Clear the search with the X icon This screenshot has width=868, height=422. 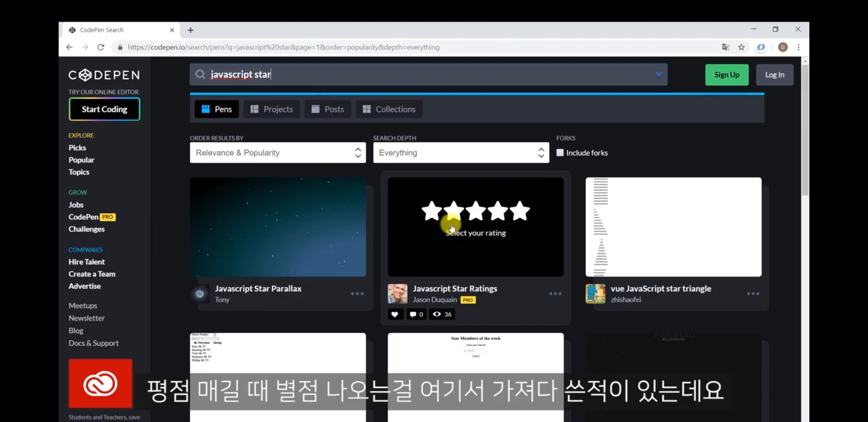(659, 74)
